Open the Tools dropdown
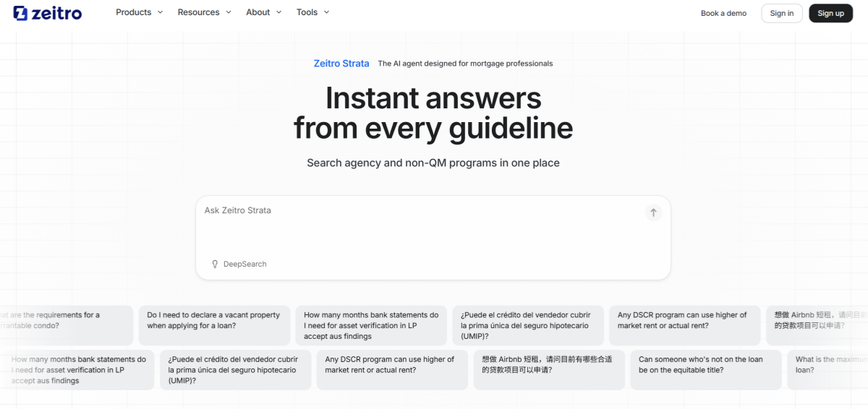The image size is (868, 409). [313, 12]
